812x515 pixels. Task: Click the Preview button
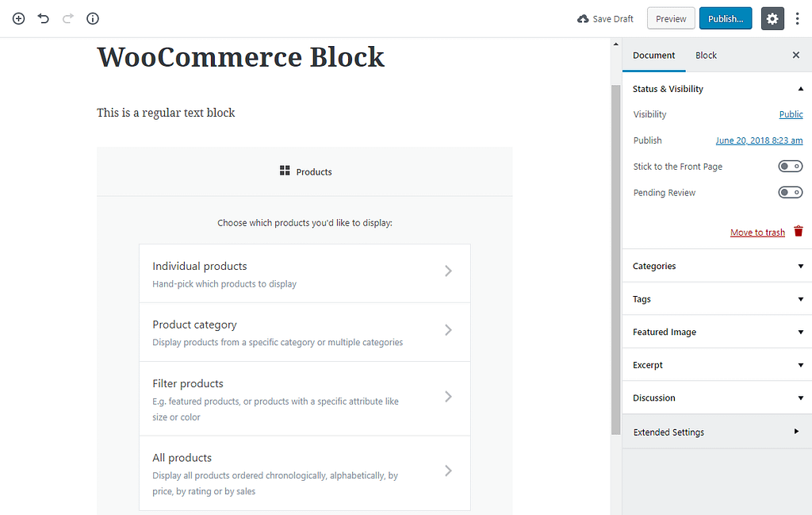click(x=671, y=19)
